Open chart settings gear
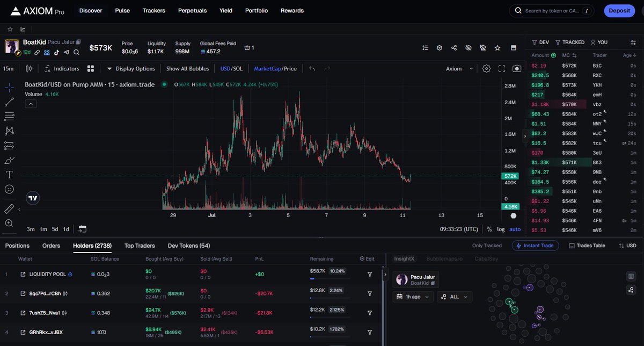644x346 pixels. (486, 68)
